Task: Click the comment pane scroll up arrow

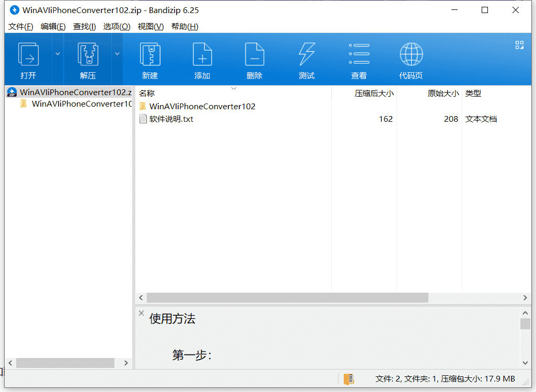Action: (526, 313)
